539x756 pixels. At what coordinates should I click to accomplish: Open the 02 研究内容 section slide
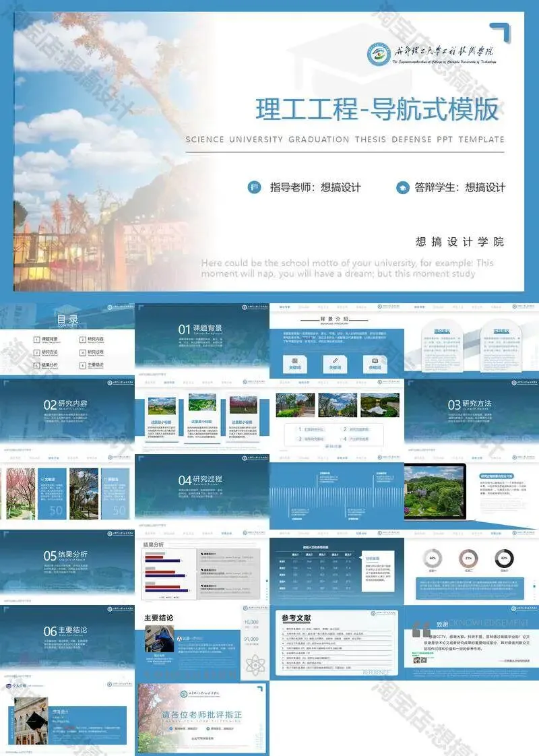(67, 416)
